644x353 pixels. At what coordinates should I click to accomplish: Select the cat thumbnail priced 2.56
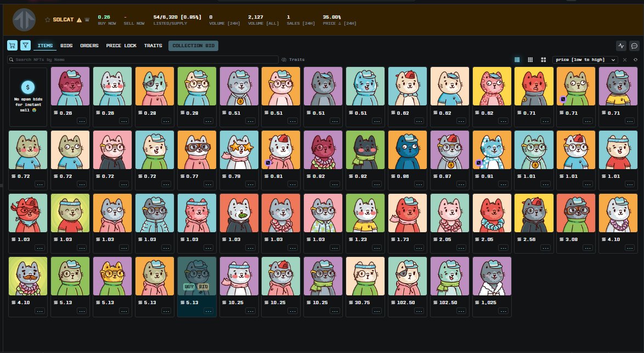534,213
